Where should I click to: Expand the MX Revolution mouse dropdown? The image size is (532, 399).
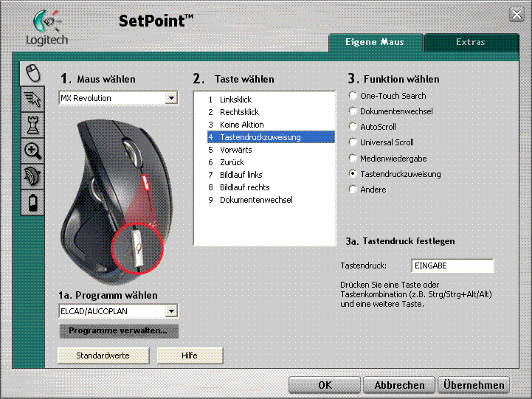coord(171,98)
